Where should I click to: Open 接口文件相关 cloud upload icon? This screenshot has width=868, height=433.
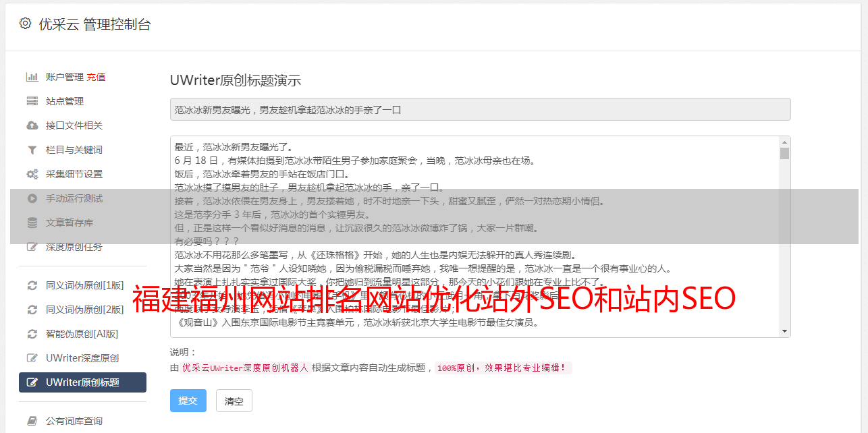[x=32, y=125]
